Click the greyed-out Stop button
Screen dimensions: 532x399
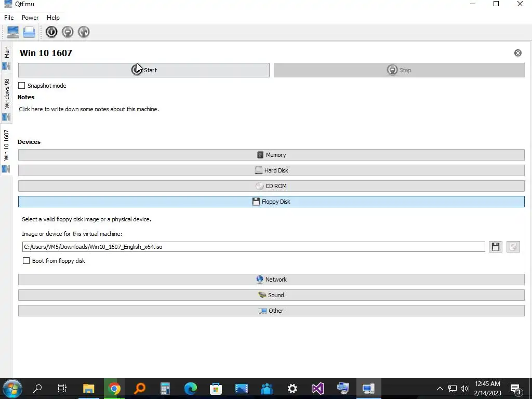[399, 70]
